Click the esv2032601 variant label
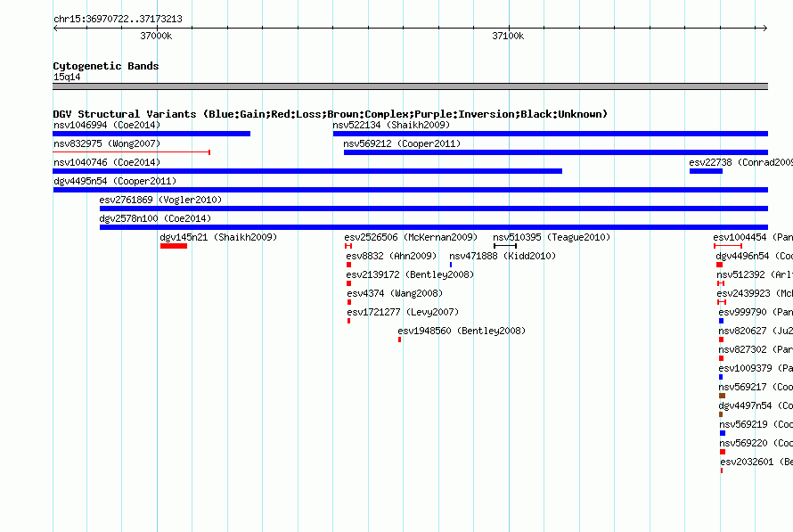The height and width of the screenshot is (532, 793). [x=756, y=462]
